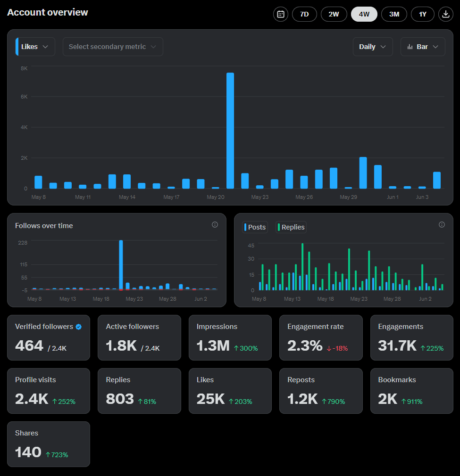Click the 723% shares change value
Screen dimensions: 460x476
click(x=57, y=455)
